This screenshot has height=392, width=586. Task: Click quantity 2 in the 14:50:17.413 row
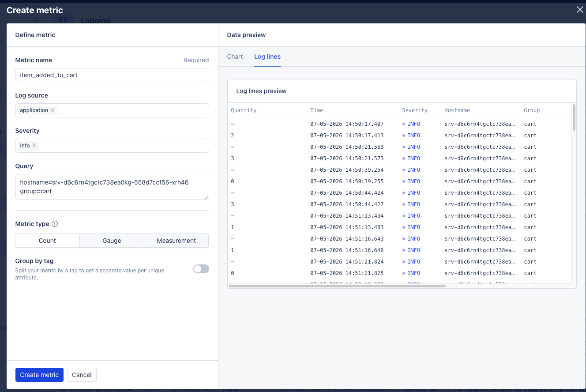click(233, 136)
